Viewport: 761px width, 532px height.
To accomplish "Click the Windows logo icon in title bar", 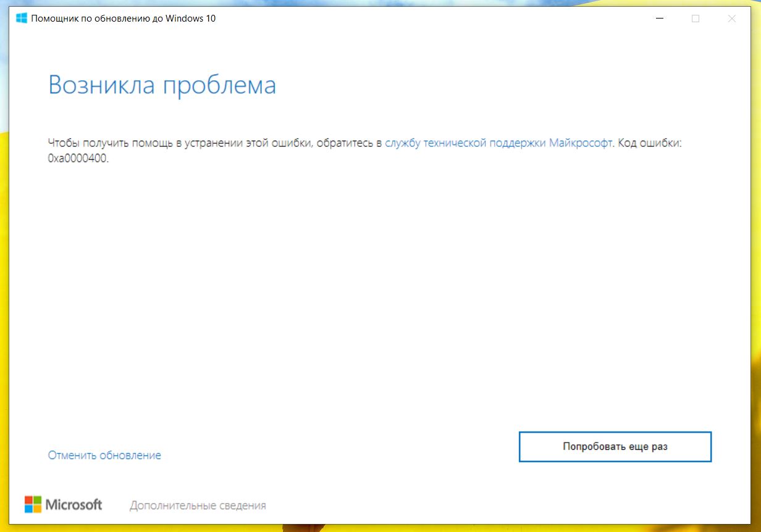I will click(22, 19).
